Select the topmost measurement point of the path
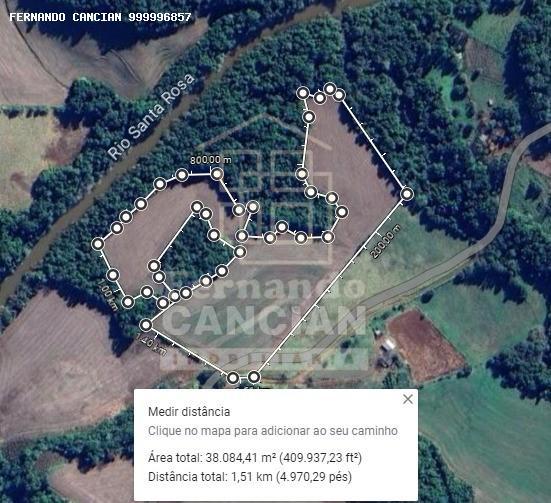Viewport: 551px width, 503px height. click(330, 89)
